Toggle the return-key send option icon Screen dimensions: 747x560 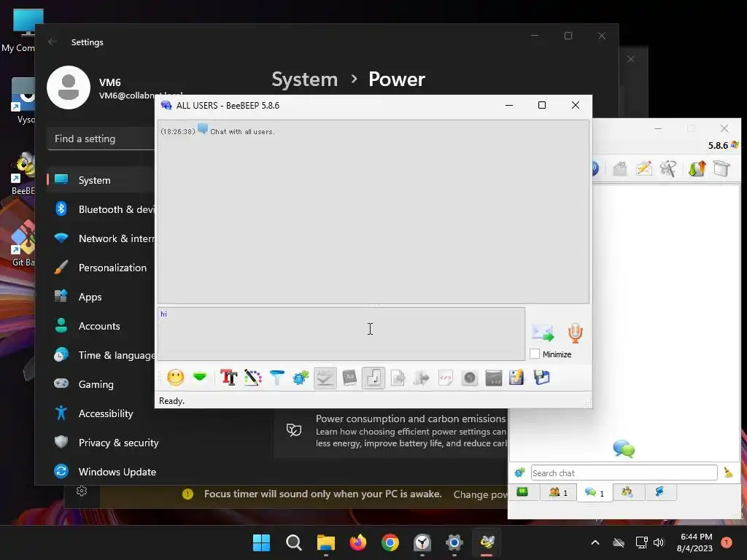(x=373, y=378)
